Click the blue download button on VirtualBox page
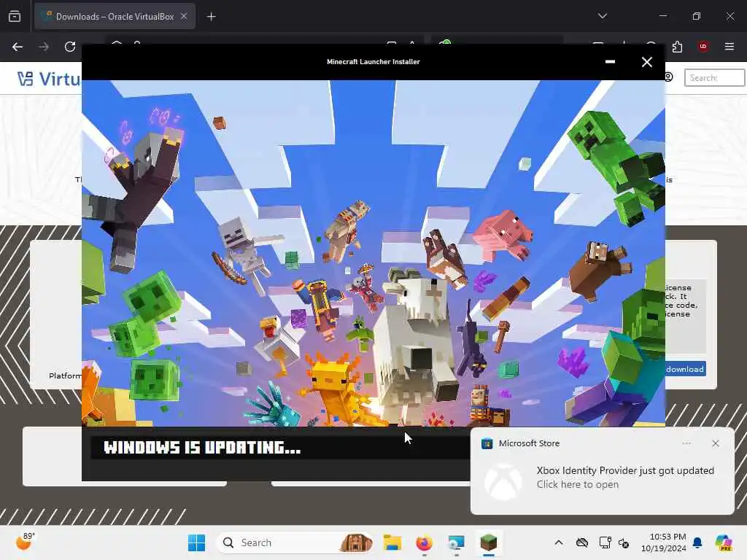Screen dimensions: 747x560 tap(685, 369)
